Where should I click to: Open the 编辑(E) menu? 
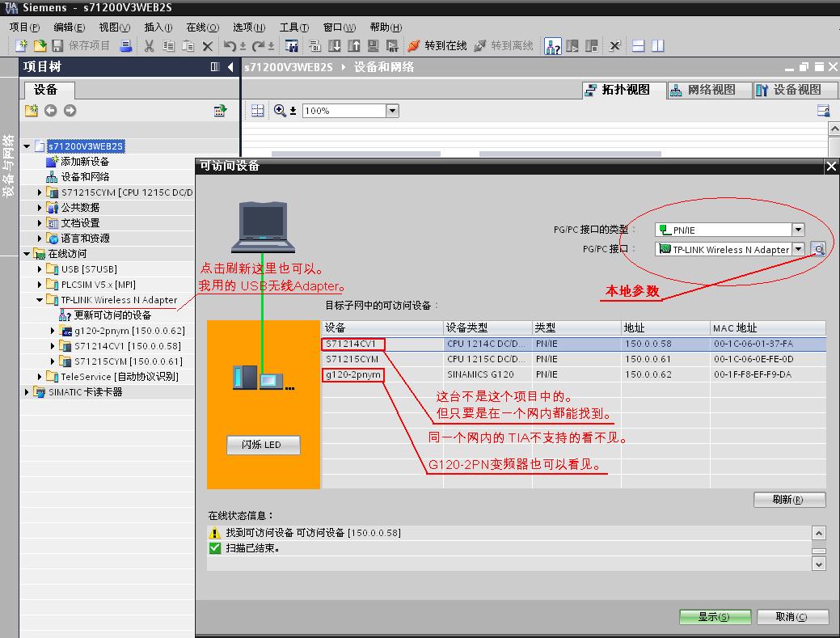tap(69, 27)
